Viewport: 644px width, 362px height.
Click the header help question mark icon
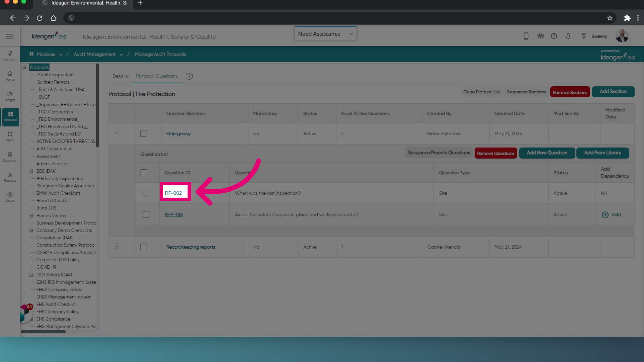coord(554,36)
